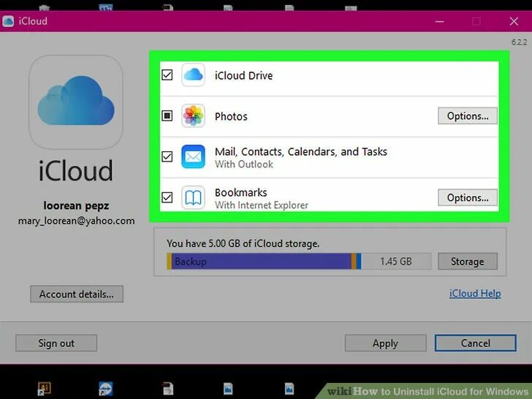Click the Adobe Illustrator desktop shortcut icon
This screenshot has height=399, width=532.
pos(44,388)
